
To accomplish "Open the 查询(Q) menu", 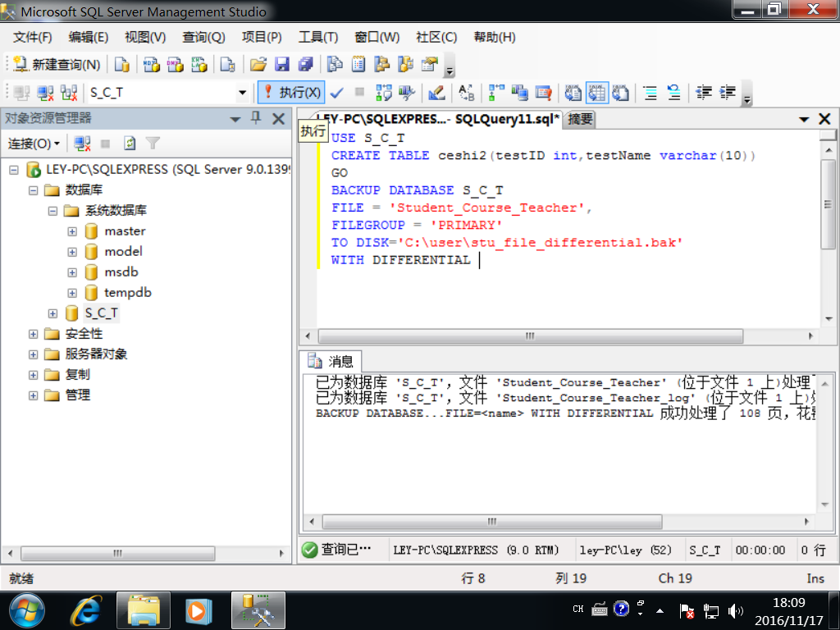I will pos(203,37).
